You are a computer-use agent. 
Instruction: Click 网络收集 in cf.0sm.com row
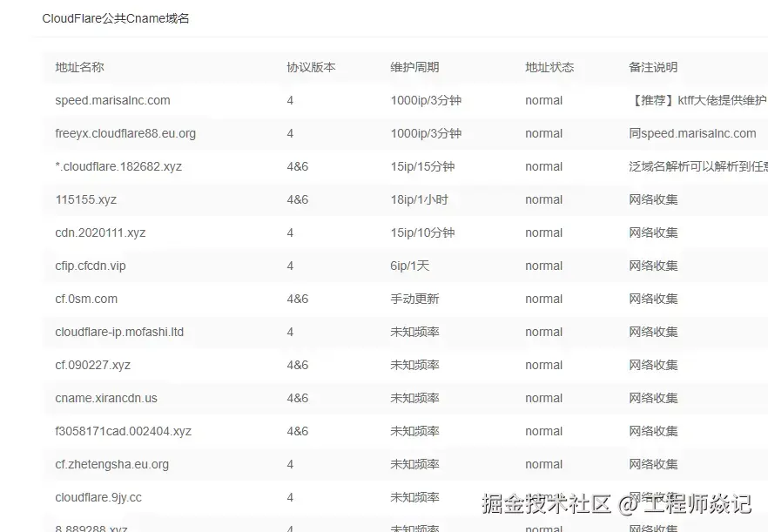pos(653,299)
